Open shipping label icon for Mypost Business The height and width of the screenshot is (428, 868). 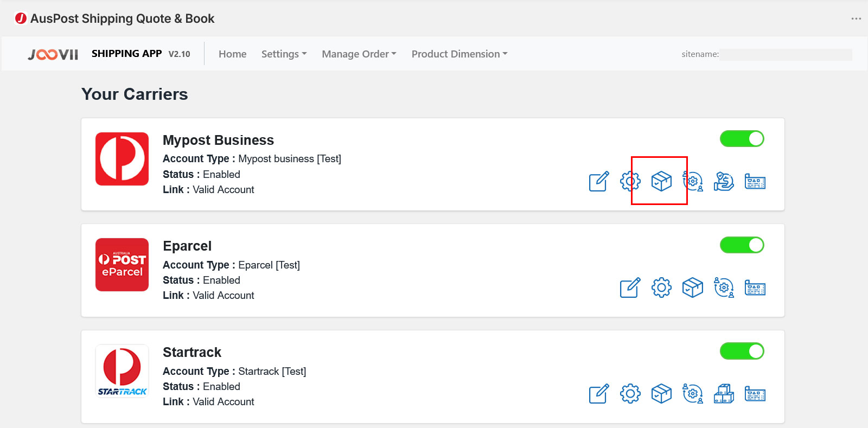pyautogui.click(x=755, y=181)
